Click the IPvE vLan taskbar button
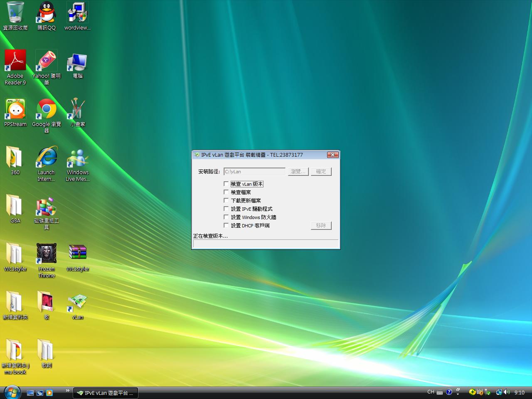The height and width of the screenshot is (399, 532). [106, 393]
